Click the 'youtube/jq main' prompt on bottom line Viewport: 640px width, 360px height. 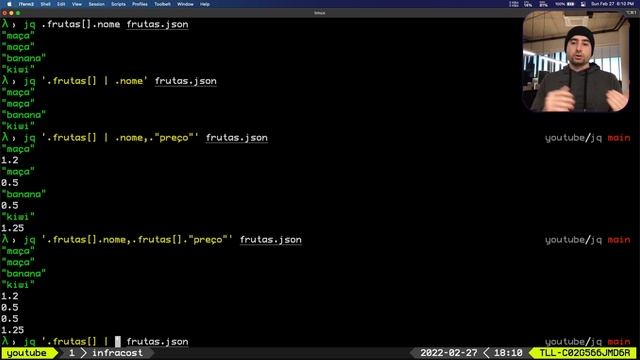coord(587,342)
